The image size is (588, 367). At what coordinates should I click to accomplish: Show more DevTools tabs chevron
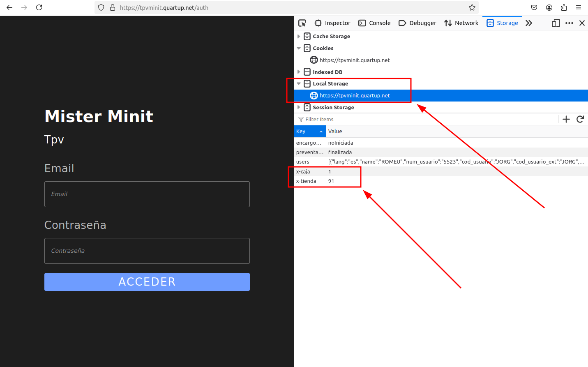529,23
